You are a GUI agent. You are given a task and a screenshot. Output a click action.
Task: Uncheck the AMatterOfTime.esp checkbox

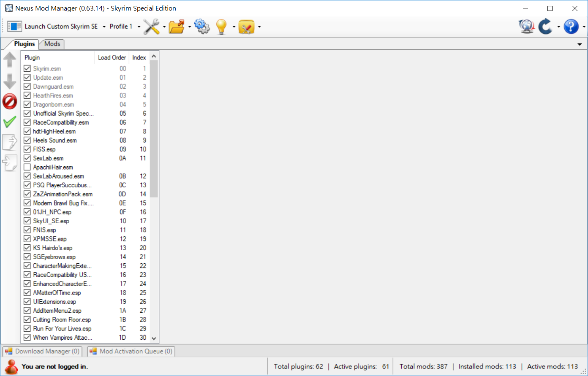coord(27,292)
